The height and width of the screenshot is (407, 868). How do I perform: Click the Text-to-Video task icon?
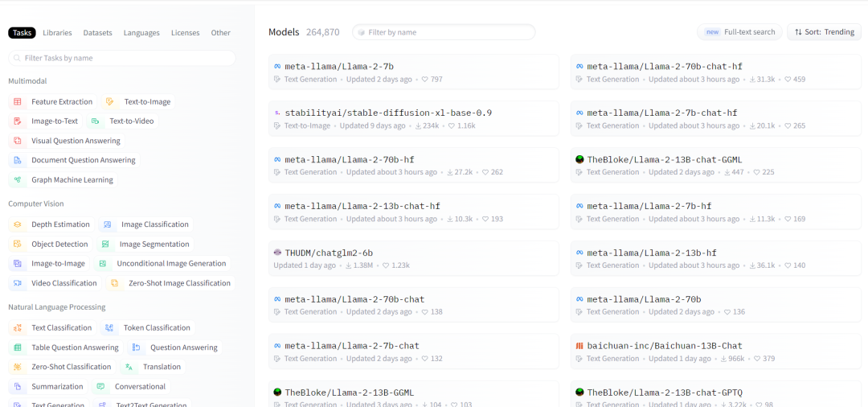[95, 121]
